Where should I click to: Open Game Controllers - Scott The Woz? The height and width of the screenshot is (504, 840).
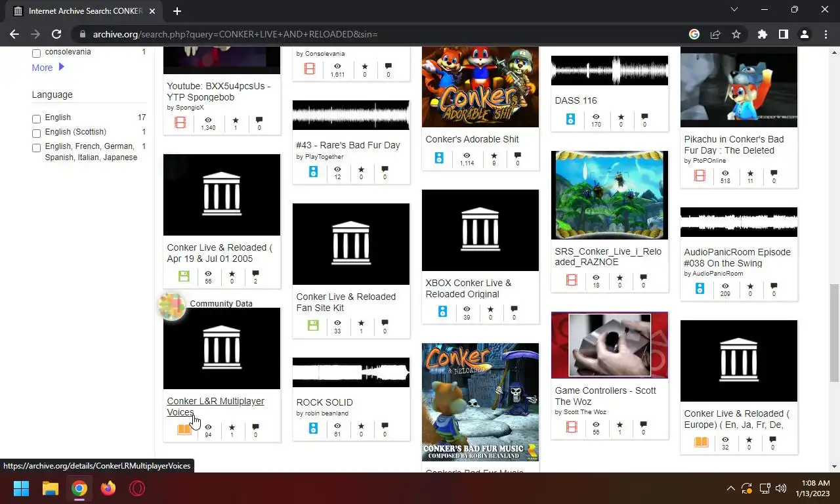[x=605, y=396]
